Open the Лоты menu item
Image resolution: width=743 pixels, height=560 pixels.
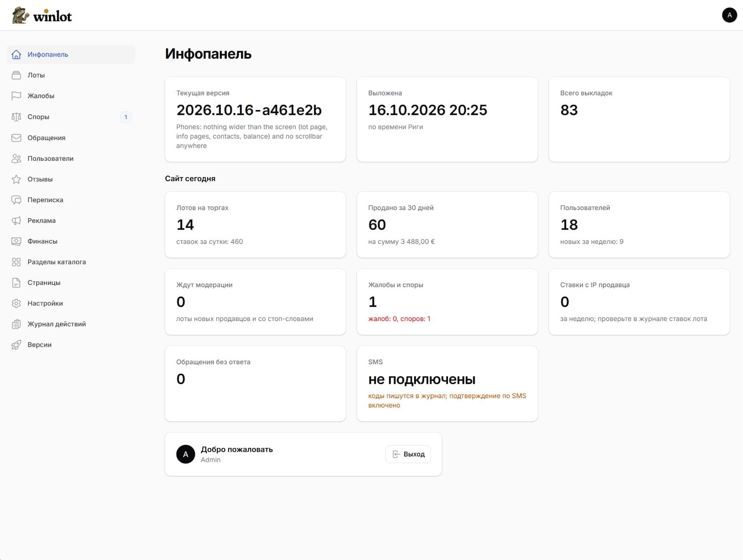(71, 75)
